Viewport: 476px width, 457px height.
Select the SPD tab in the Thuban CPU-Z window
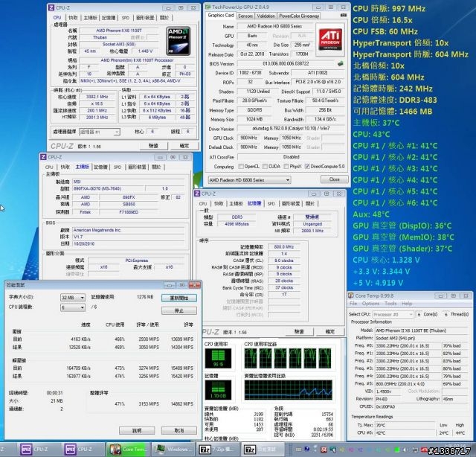[126, 18]
